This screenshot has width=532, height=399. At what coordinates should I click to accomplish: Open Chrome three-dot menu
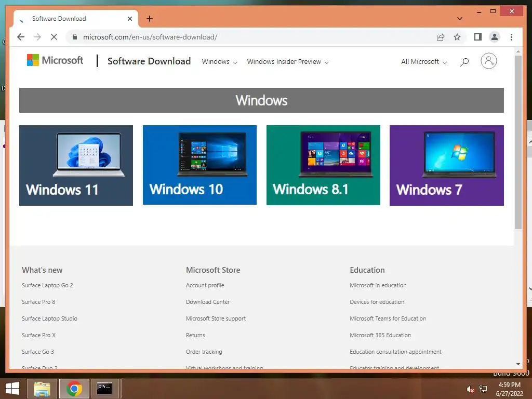click(511, 37)
